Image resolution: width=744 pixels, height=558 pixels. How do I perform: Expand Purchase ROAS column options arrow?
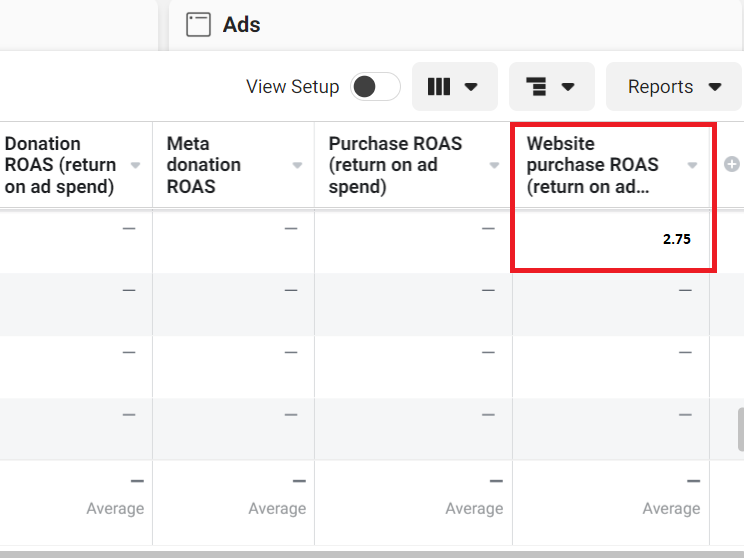click(494, 165)
